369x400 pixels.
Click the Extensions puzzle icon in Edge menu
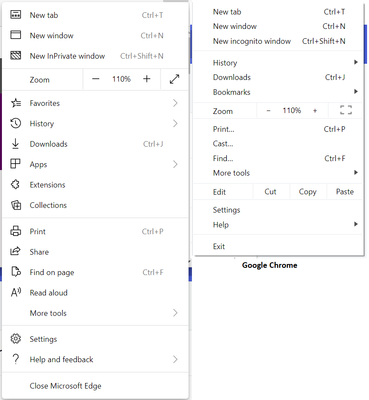click(x=16, y=184)
